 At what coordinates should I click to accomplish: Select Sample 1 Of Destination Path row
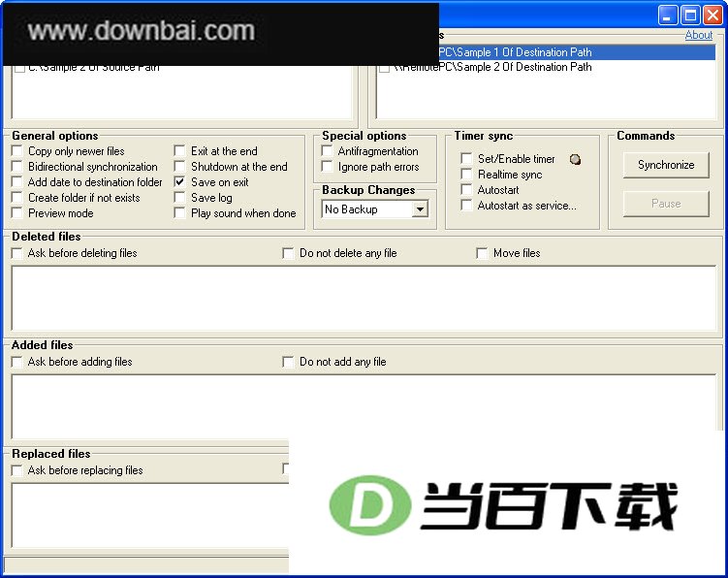576,52
